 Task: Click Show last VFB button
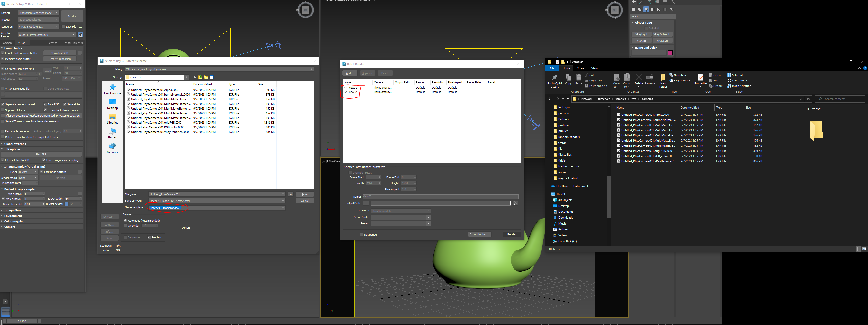[x=60, y=53]
